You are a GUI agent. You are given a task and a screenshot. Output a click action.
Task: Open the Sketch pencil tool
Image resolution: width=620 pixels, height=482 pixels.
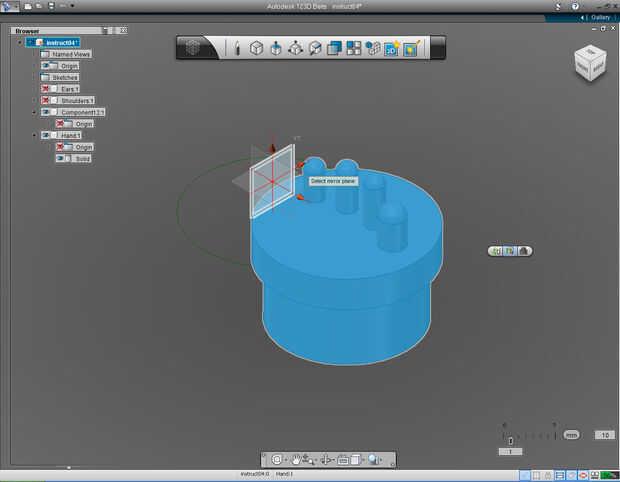237,48
